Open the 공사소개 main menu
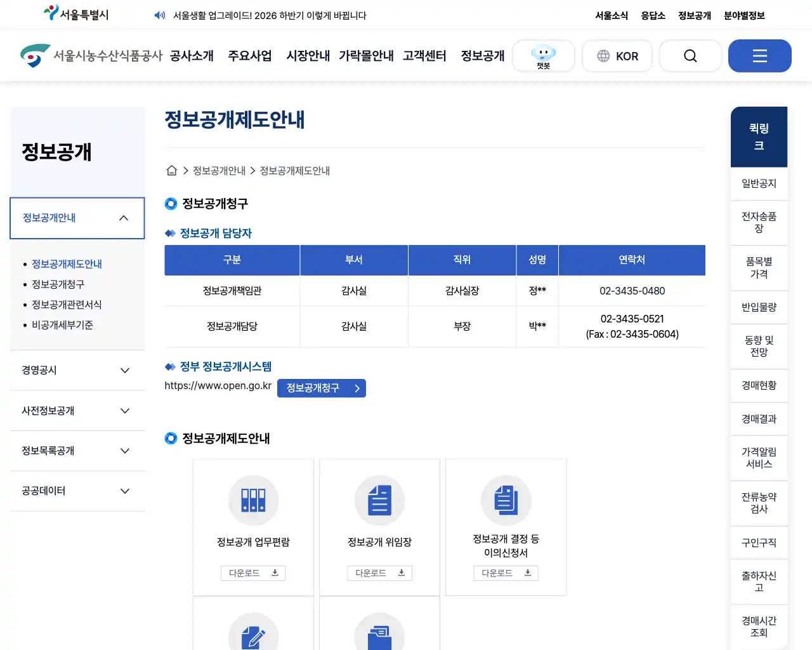The width and height of the screenshot is (812, 650). click(x=192, y=56)
